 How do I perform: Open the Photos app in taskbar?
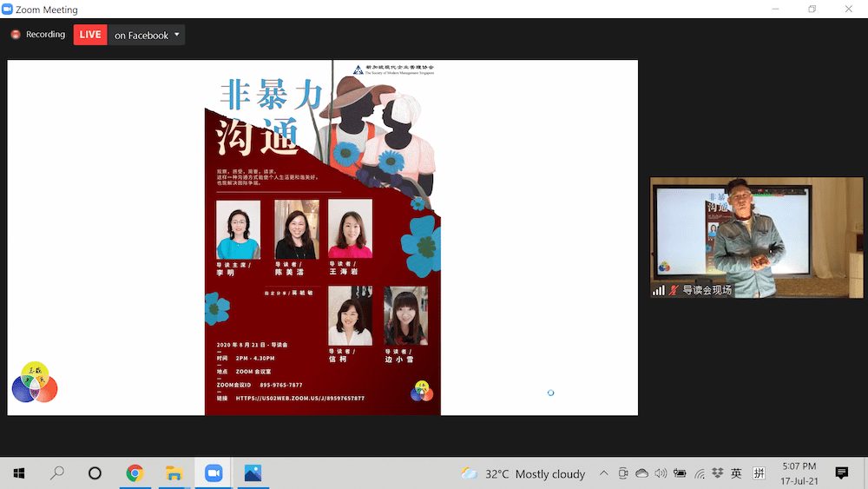(253, 473)
